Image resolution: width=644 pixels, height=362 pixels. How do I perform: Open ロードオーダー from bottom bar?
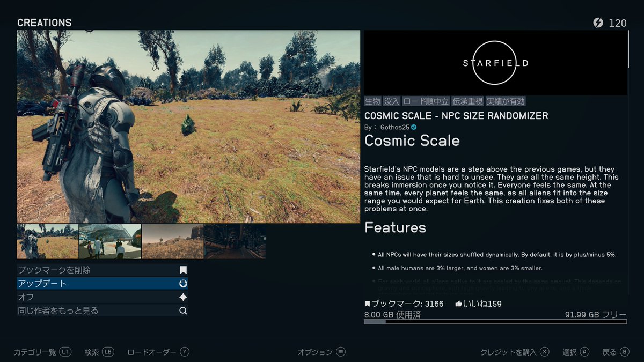coord(152,352)
